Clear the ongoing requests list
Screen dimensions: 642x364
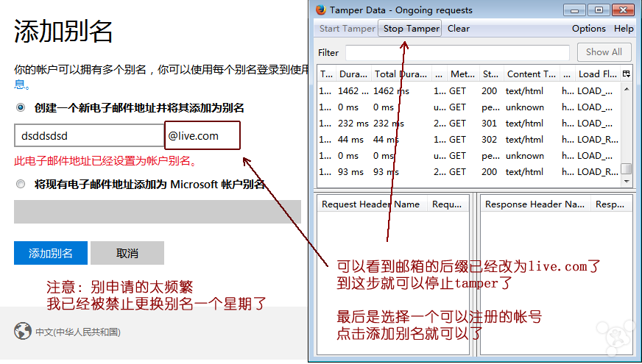pyautogui.click(x=458, y=29)
